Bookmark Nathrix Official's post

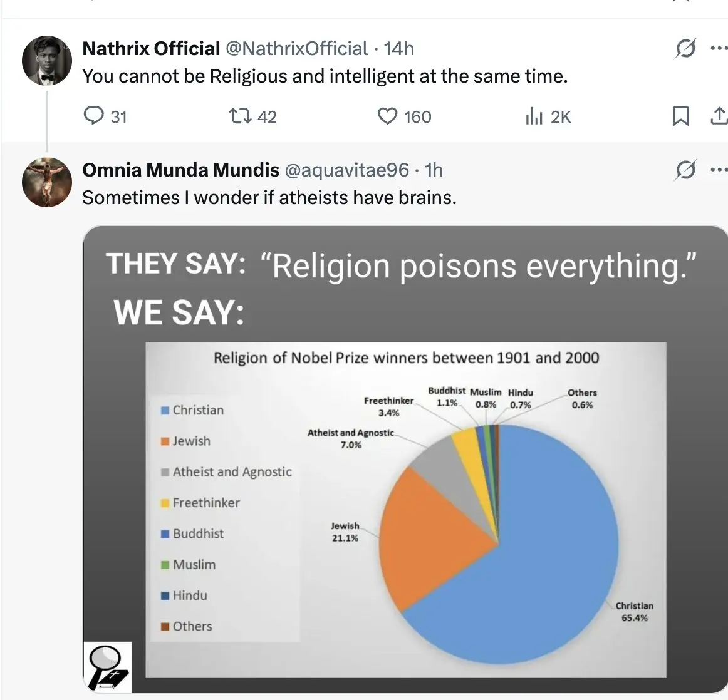point(680,116)
